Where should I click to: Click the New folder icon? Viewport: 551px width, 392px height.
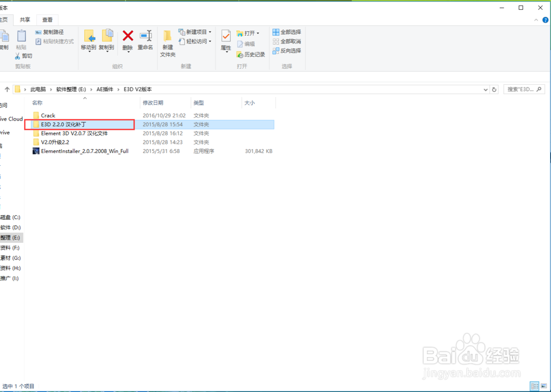pyautogui.click(x=168, y=36)
